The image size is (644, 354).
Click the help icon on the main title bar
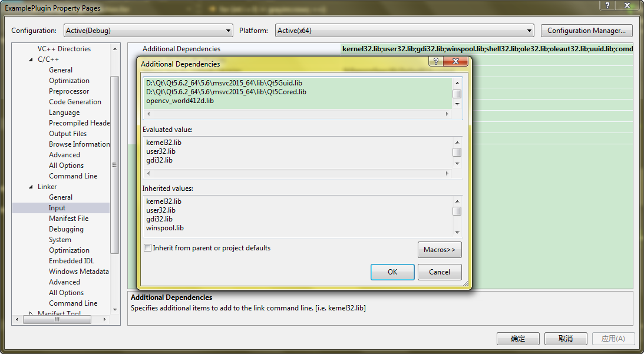[x=607, y=6]
